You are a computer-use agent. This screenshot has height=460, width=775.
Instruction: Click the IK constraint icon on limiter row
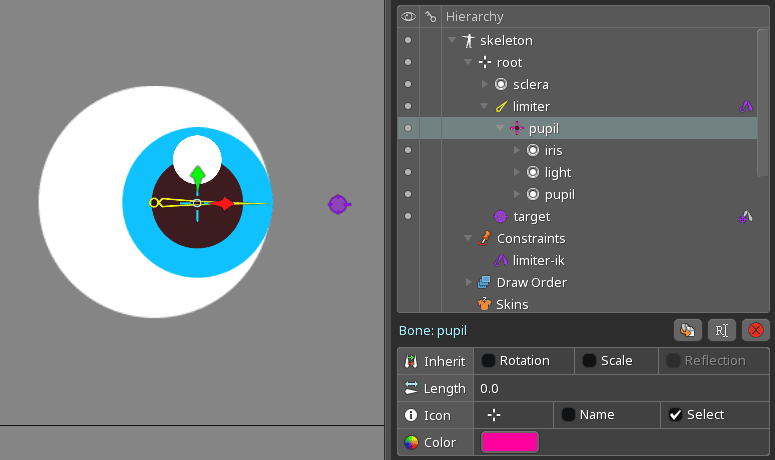point(746,106)
